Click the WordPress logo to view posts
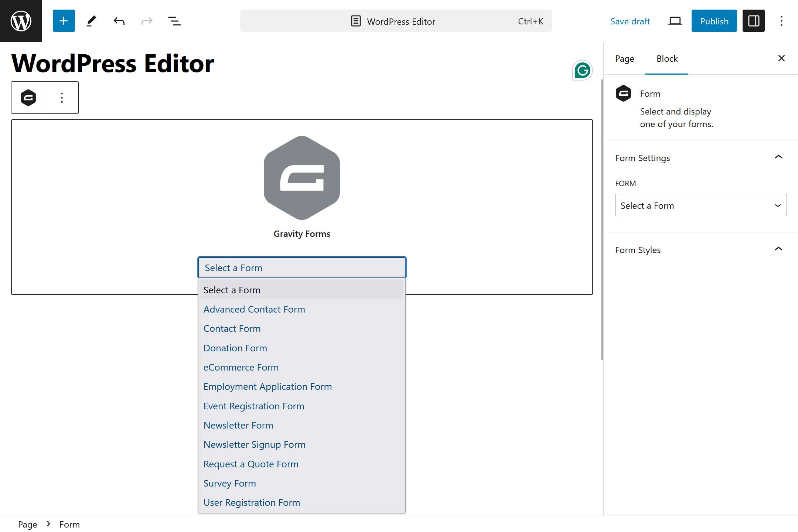This screenshot has width=798, height=532. tap(21, 21)
